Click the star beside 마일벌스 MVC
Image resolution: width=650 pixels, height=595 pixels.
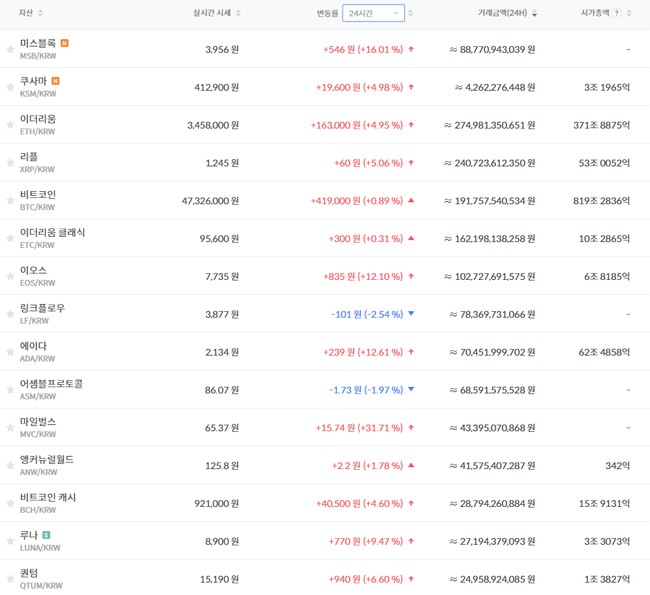(x=10, y=427)
